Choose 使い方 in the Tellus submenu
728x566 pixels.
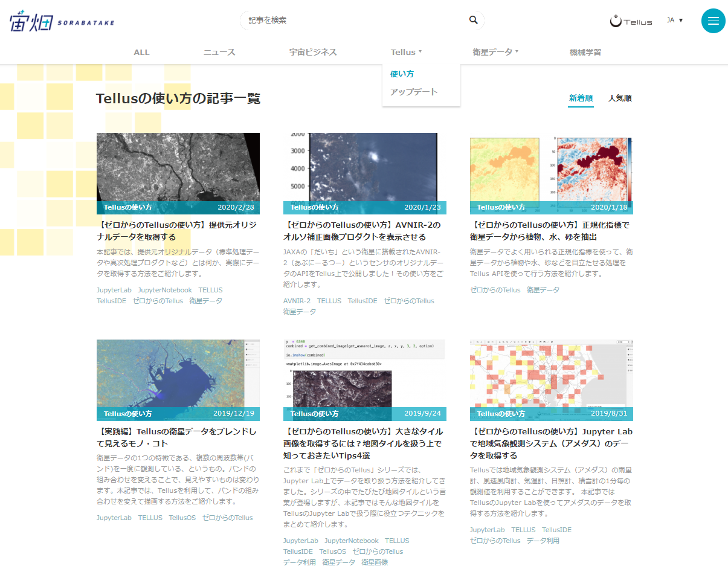click(402, 74)
